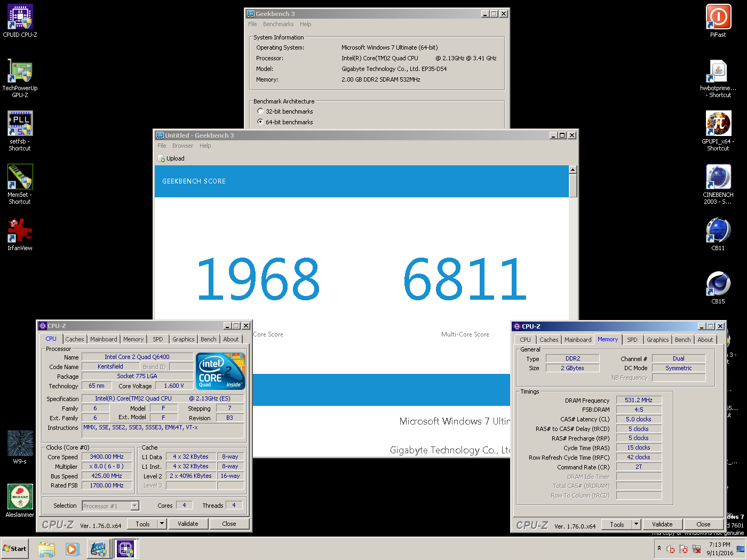Select the Aleslammer desktop icon

point(20,501)
